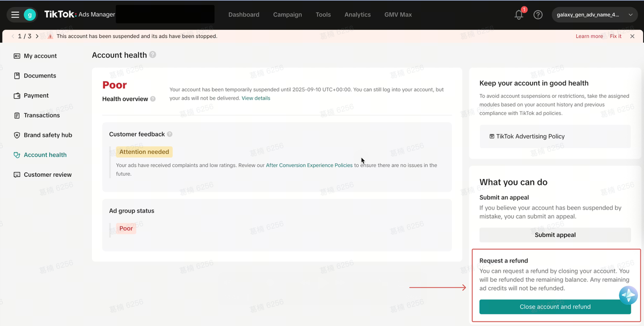Dismiss the suspension alert banner
The width and height of the screenshot is (644, 326).
point(632,36)
